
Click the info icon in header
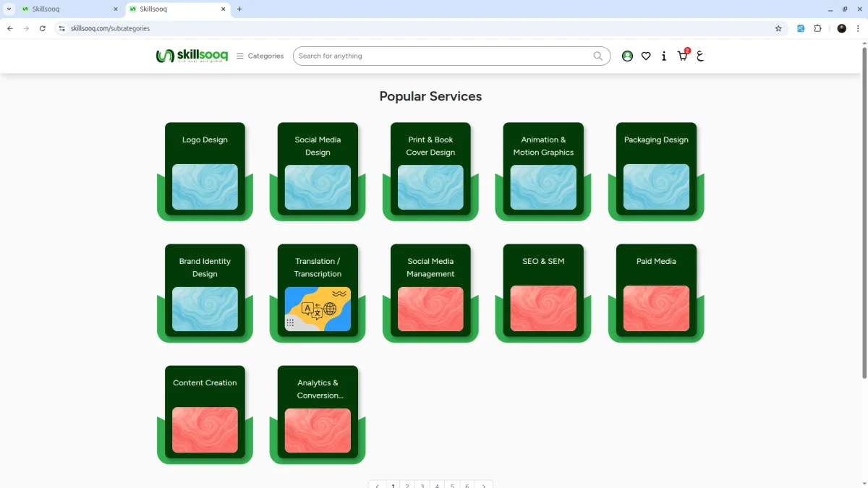tap(664, 56)
